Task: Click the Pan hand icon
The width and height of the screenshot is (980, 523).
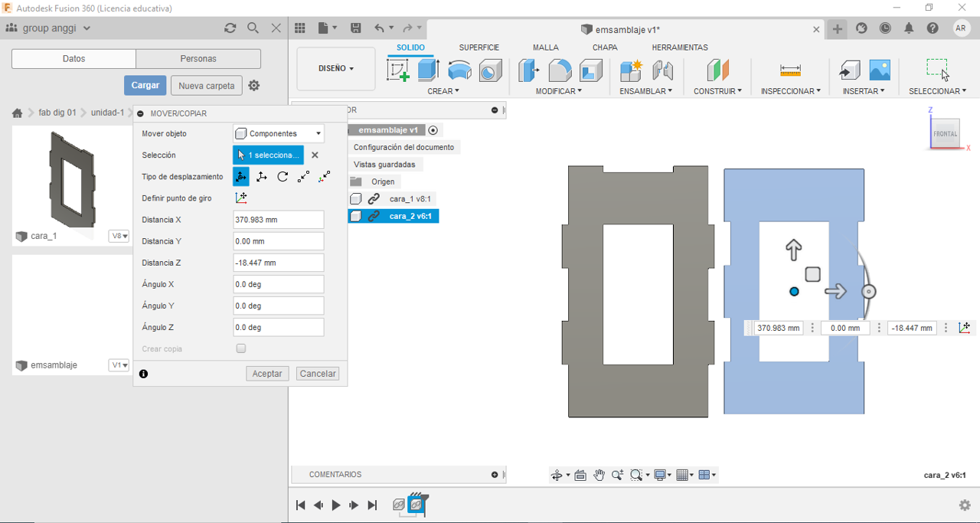Action: pos(599,476)
